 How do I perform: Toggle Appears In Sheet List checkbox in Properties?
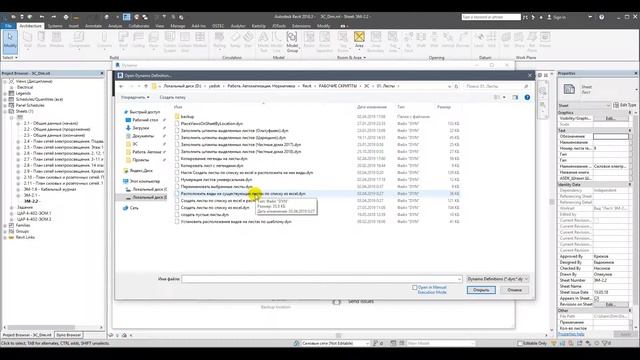click(596, 298)
